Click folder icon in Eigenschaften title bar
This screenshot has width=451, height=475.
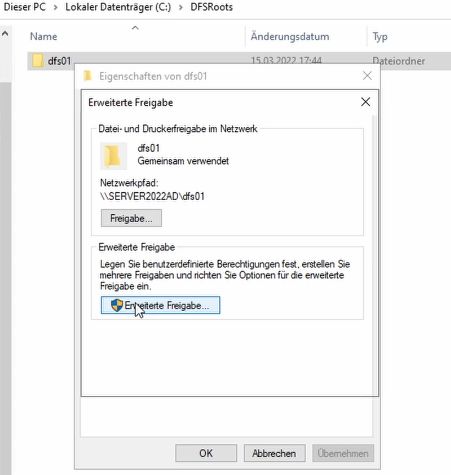tap(88, 76)
